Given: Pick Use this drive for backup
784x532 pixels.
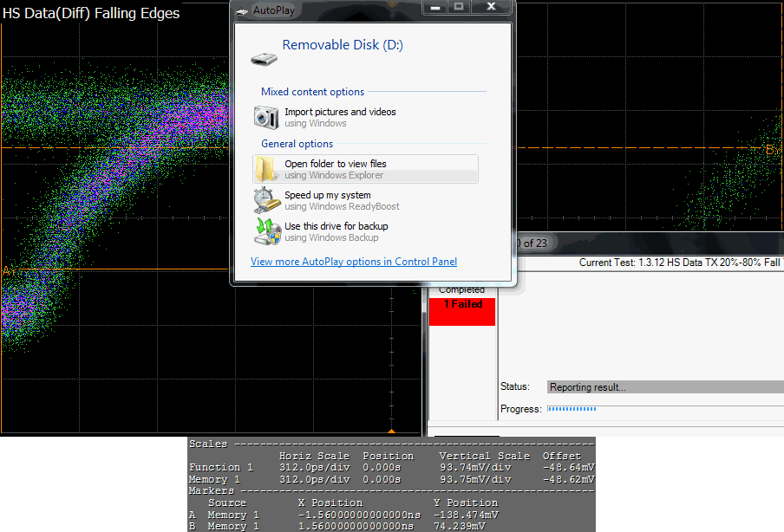Looking at the screenshot, I should coord(336,226).
